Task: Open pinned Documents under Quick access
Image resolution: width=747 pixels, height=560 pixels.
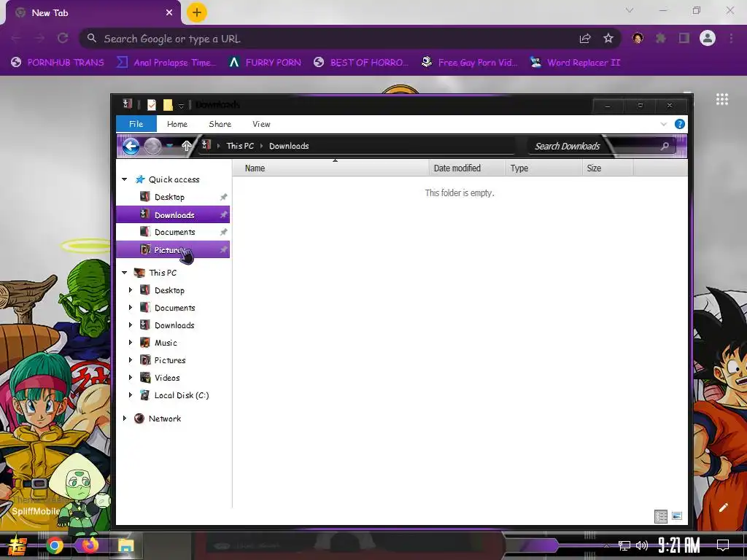Action: coord(173,232)
